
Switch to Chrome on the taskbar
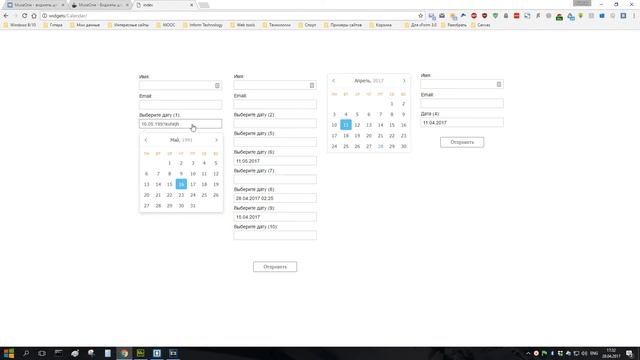[124, 353]
